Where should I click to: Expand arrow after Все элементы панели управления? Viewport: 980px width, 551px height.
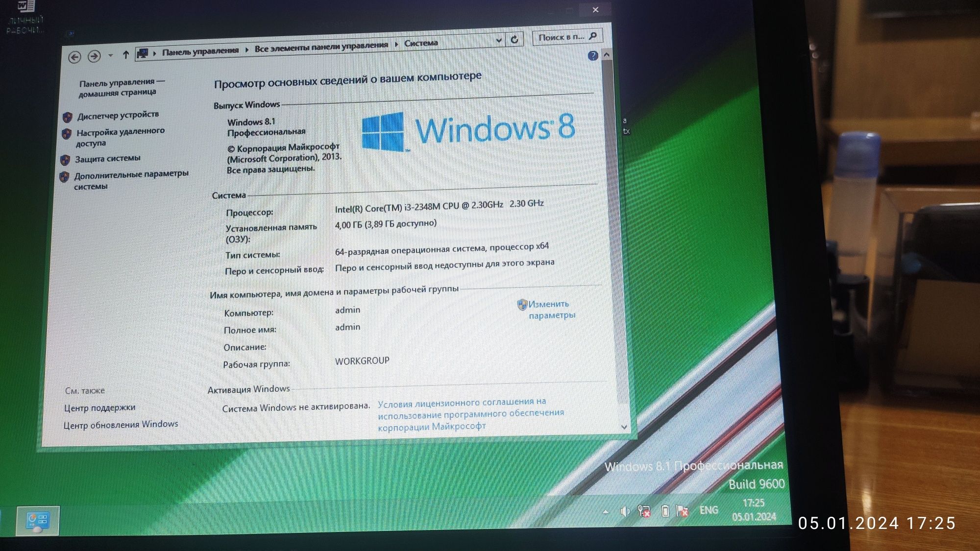coord(396,44)
